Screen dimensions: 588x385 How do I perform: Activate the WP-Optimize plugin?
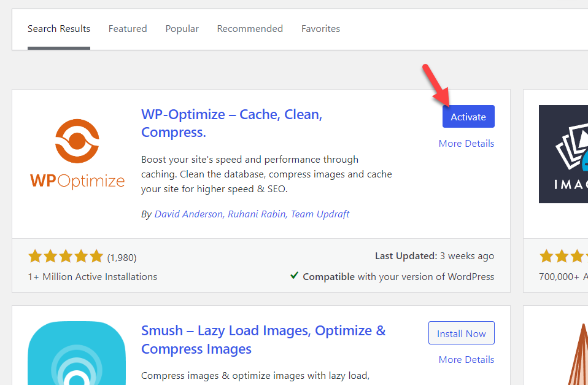(468, 117)
